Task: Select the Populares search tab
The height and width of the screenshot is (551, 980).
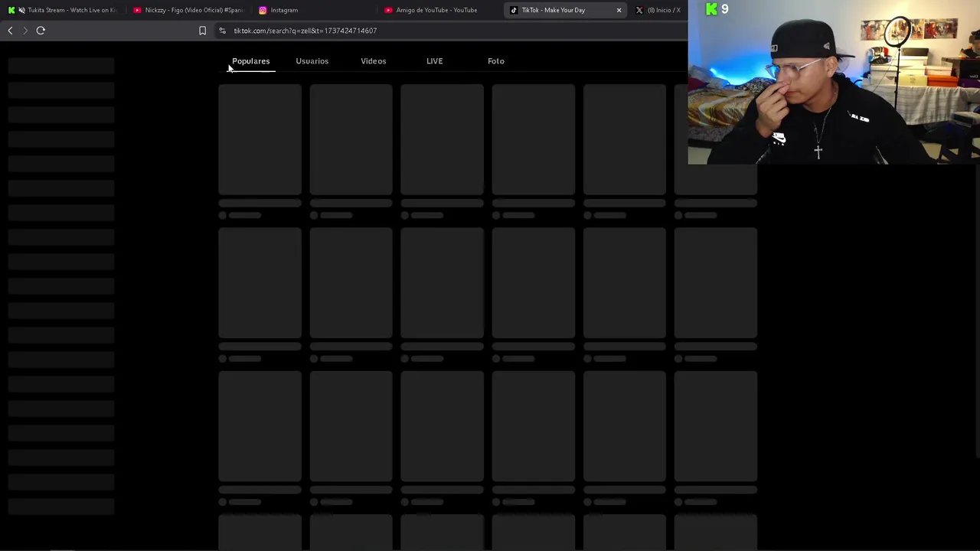Action: click(x=251, y=61)
